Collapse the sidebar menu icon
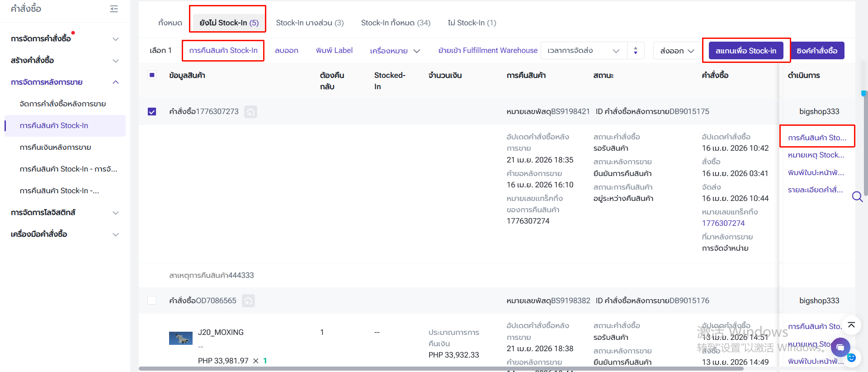This screenshot has height=372, width=868. pos(114,9)
